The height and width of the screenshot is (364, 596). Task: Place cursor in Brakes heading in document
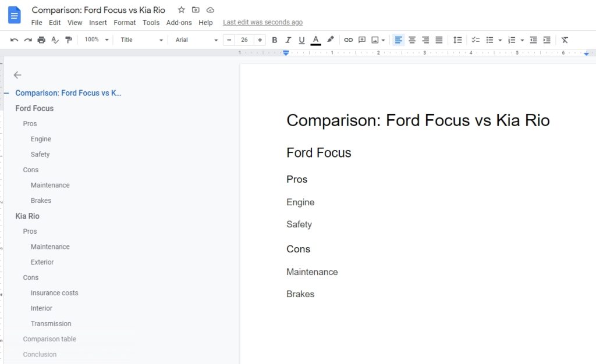(x=300, y=294)
